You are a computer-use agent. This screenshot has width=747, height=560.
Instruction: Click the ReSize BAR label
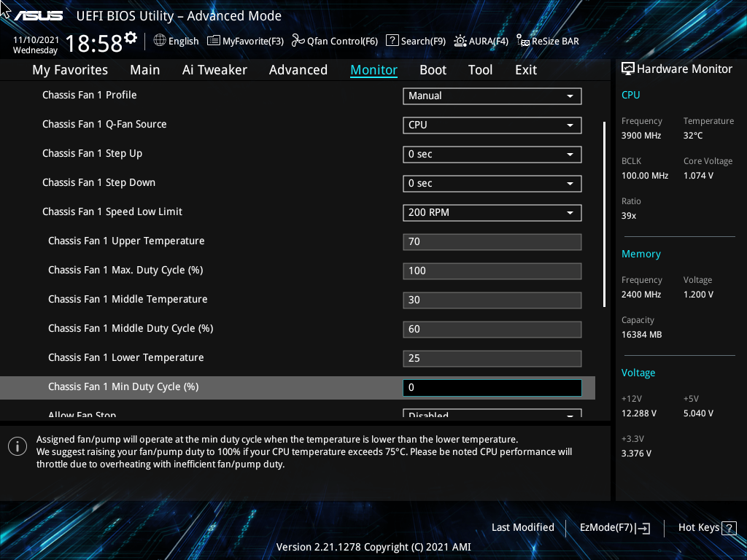555,41
